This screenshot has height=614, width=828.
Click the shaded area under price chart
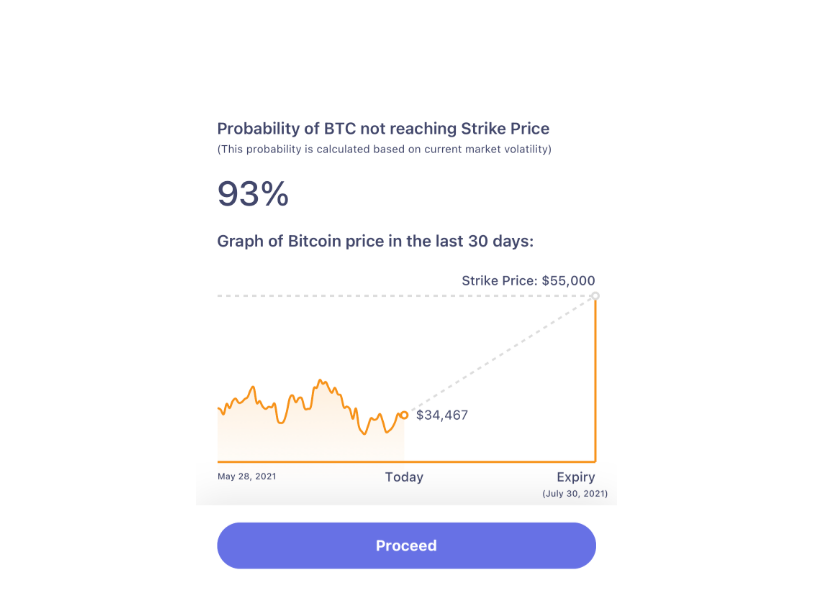tap(310, 438)
